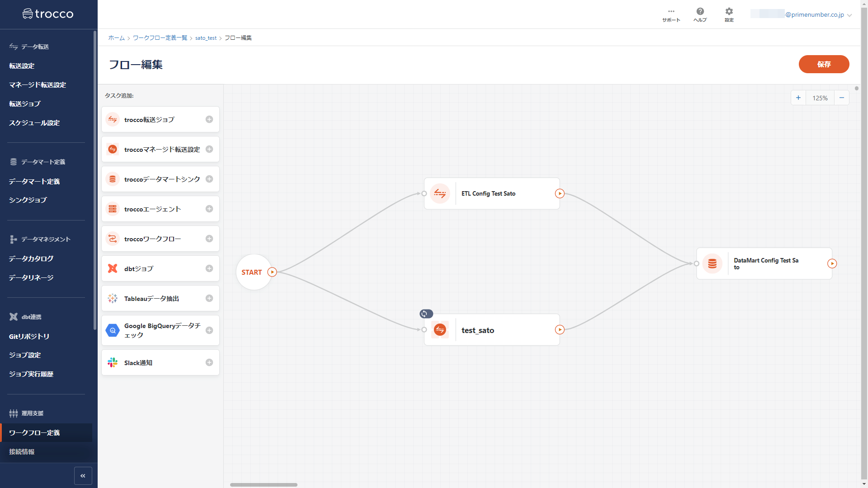Click the Google BigQueryデータチェック add button
Image resolution: width=868 pixels, height=488 pixels.
(x=209, y=330)
